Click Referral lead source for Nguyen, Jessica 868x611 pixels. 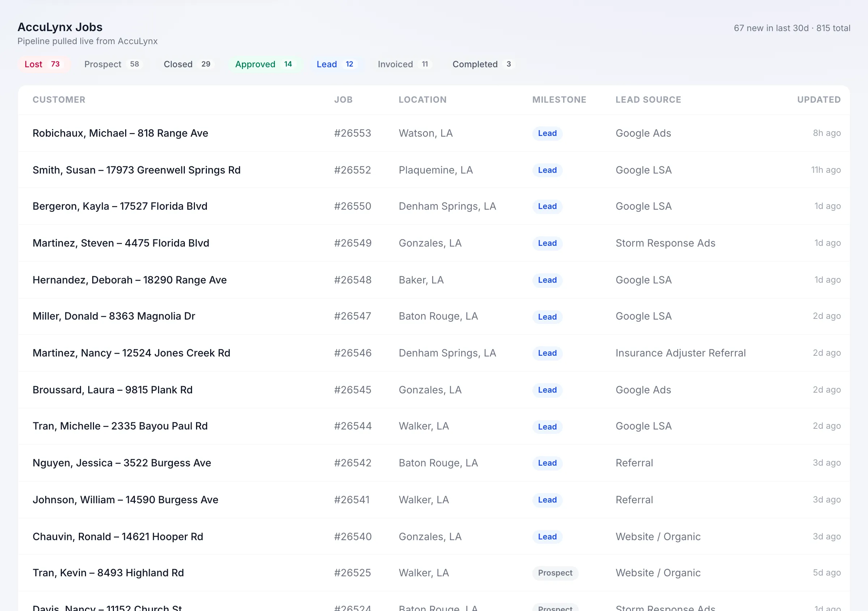click(x=634, y=463)
